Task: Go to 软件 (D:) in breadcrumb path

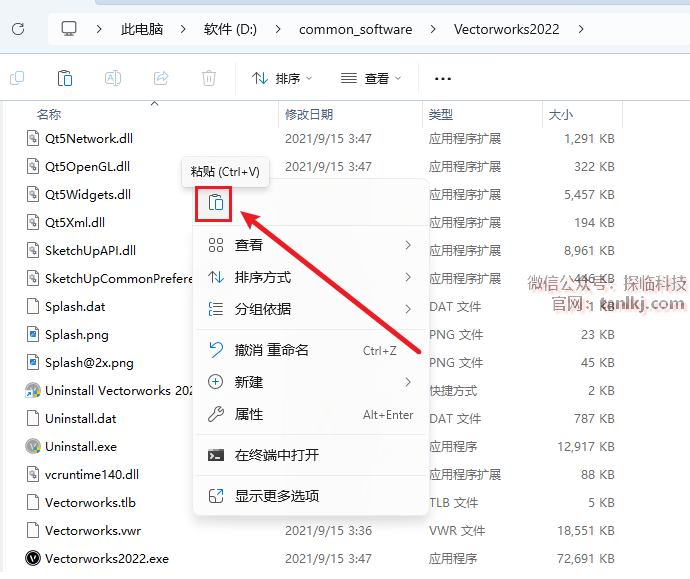Action: coord(230,29)
